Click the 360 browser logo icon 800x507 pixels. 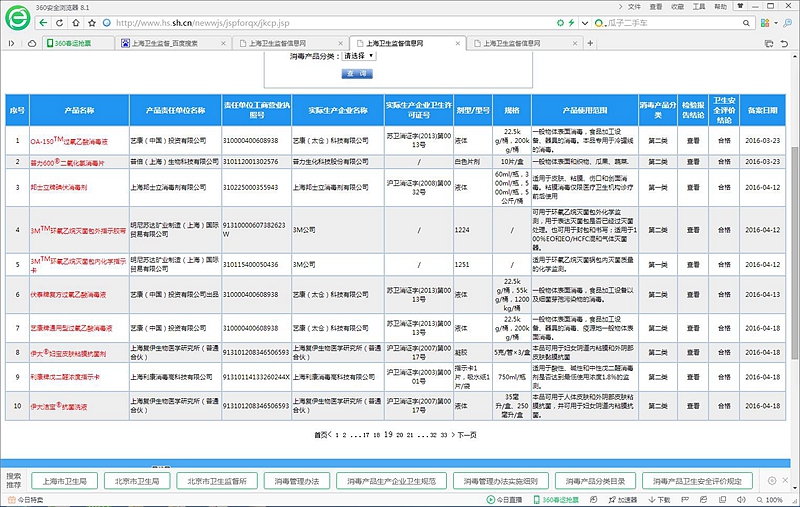17,17
